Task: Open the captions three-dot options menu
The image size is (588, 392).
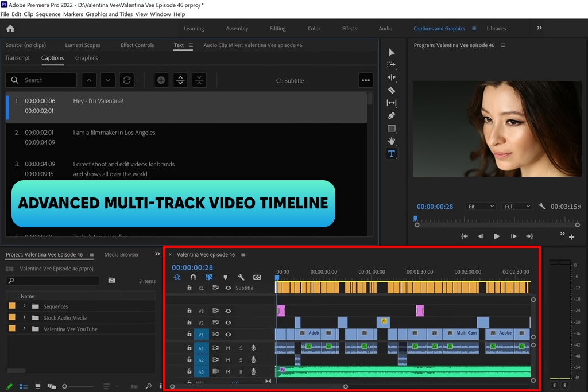Action: (x=366, y=80)
